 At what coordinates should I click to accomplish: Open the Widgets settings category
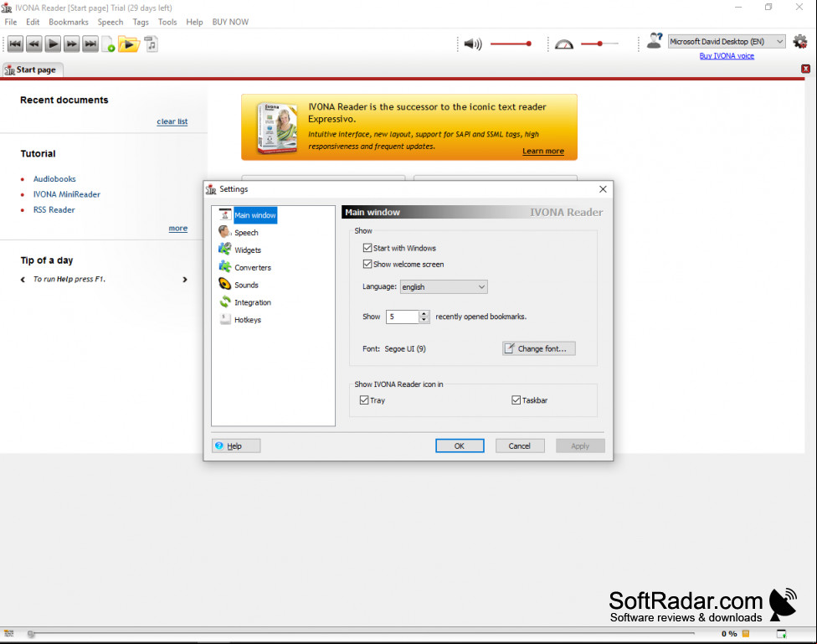(239, 250)
